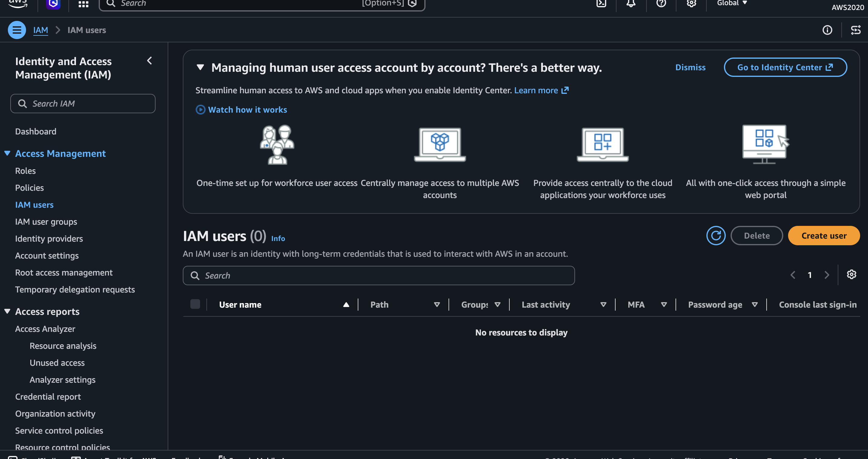Open Info link next to IAM users
This screenshot has width=868, height=459.
pos(278,238)
